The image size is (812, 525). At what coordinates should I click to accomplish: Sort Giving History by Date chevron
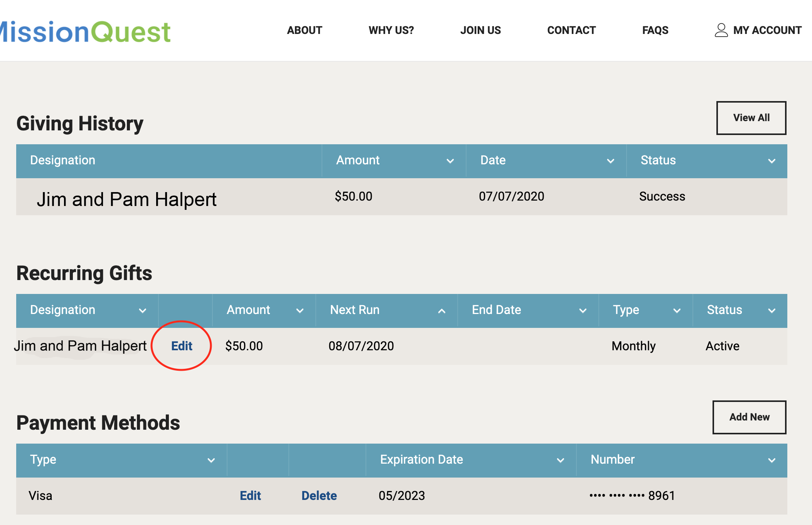coord(610,161)
